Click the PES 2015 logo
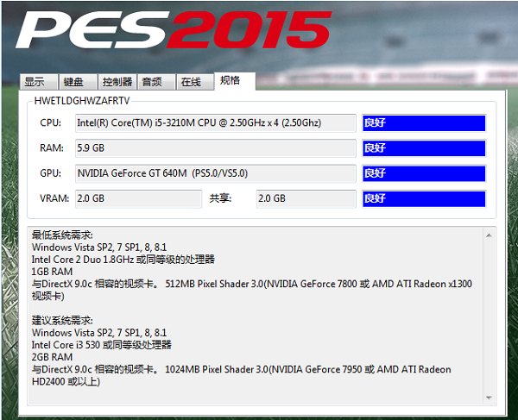 click(174, 29)
